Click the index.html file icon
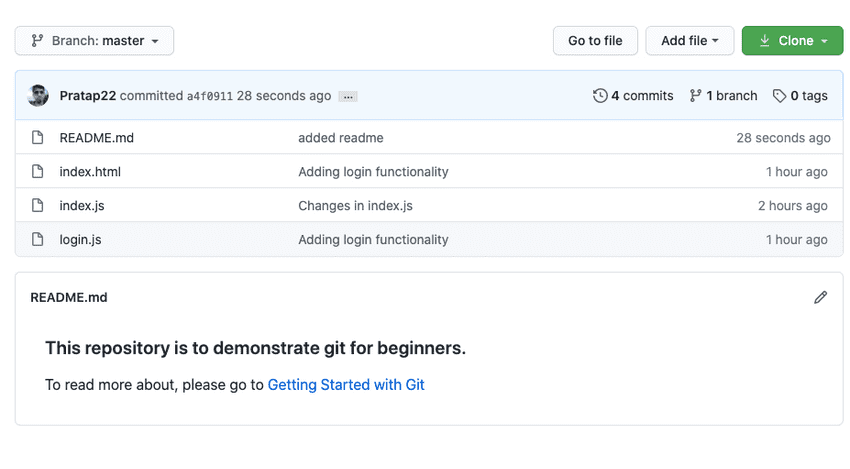Viewport: 850px width, 469px height. pyautogui.click(x=38, y=172)
